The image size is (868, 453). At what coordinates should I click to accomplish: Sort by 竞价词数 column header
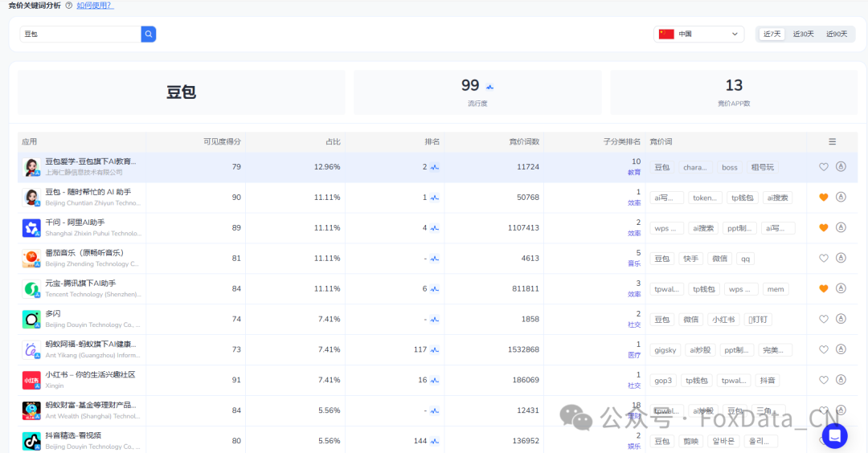click(524, 141)
